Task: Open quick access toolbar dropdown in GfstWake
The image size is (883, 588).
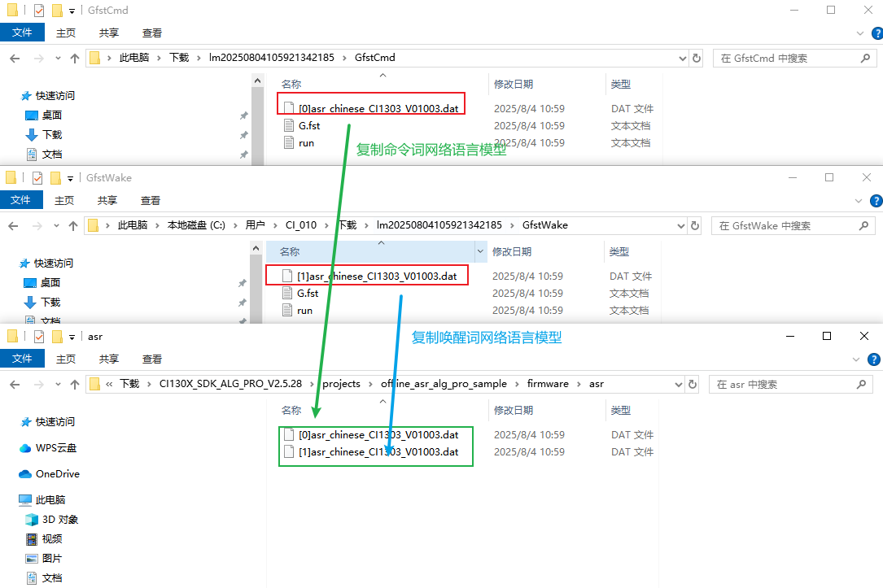Action: [x=70, y=178]
